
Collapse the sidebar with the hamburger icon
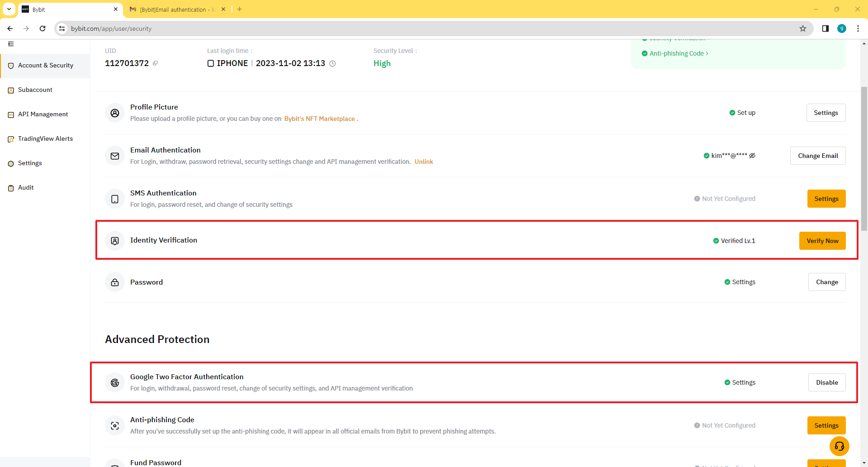coord(11,44)
